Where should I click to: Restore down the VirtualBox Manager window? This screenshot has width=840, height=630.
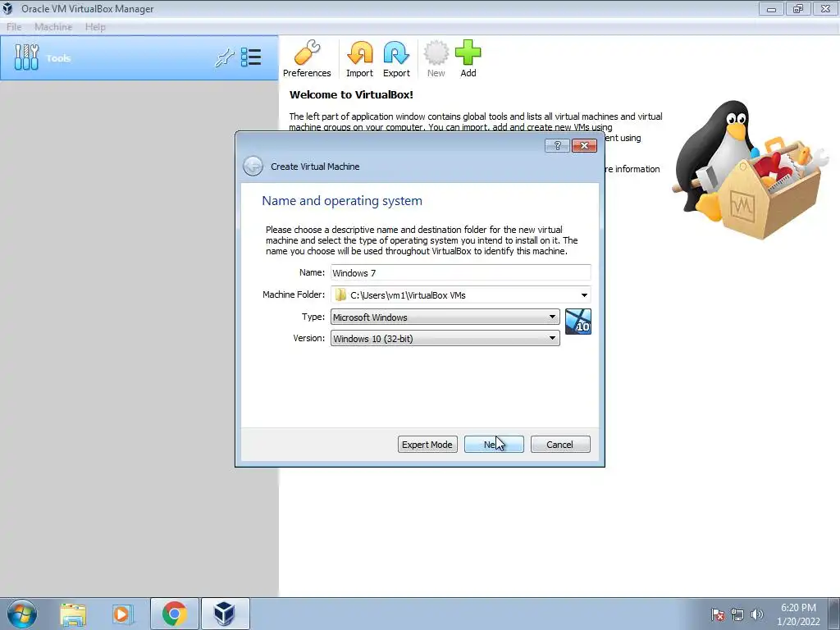[x=798, y=9]
